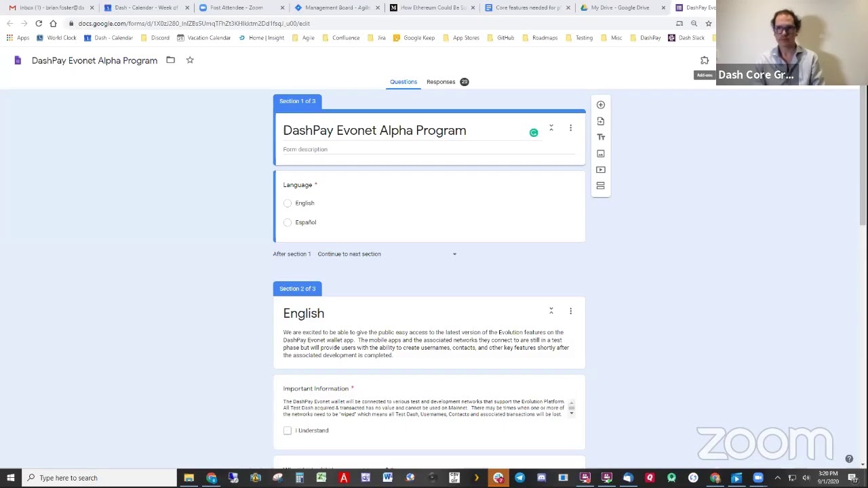Screen dimensions: 868x488
Task: Open Microsoft Word from taskbar
Action: (387, 478)
